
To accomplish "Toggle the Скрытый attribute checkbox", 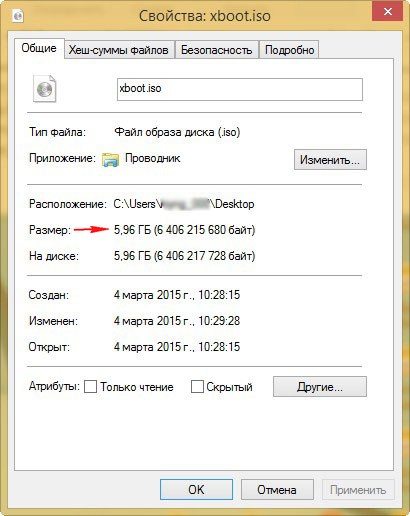I will point(197,387).
